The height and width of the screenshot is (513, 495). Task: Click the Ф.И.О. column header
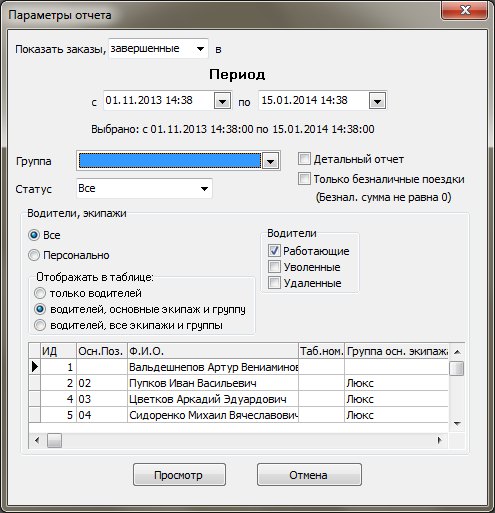point(213,351)
